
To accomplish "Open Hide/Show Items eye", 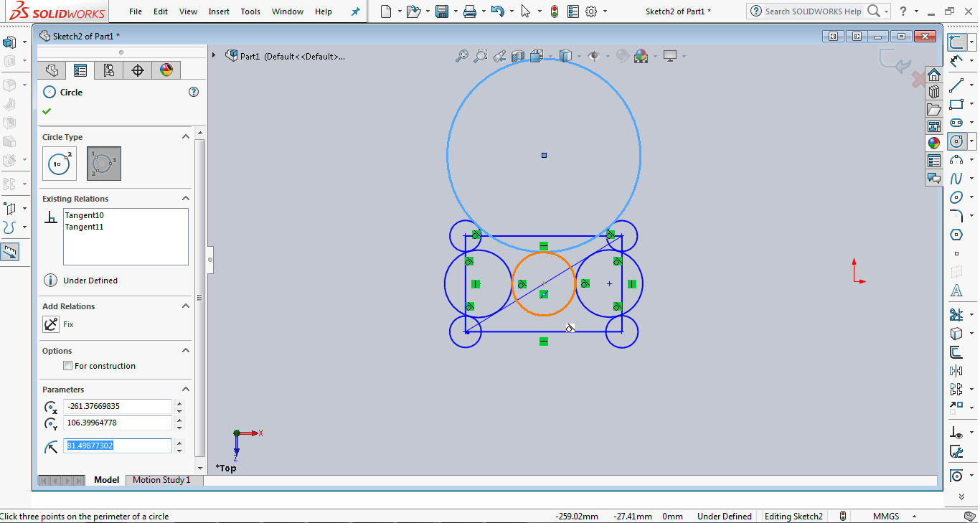I will pyautogui.click(x=593, y=56).
